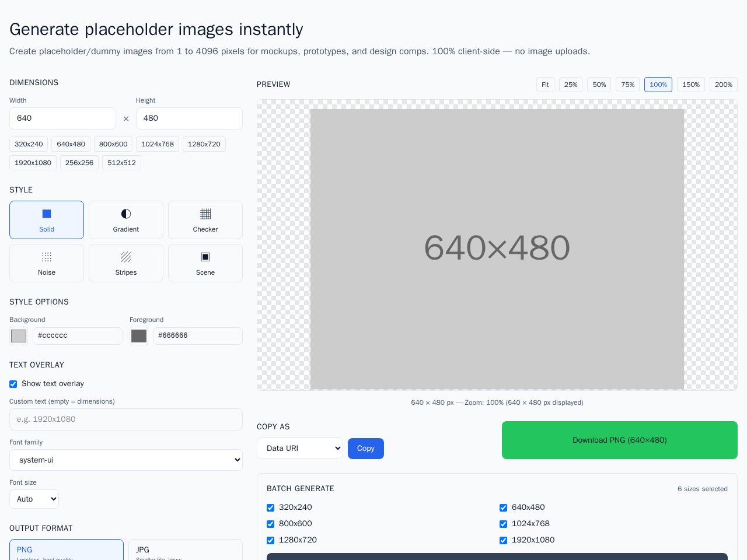Apply the 1024x768 size preset

(x=158, y=144)
